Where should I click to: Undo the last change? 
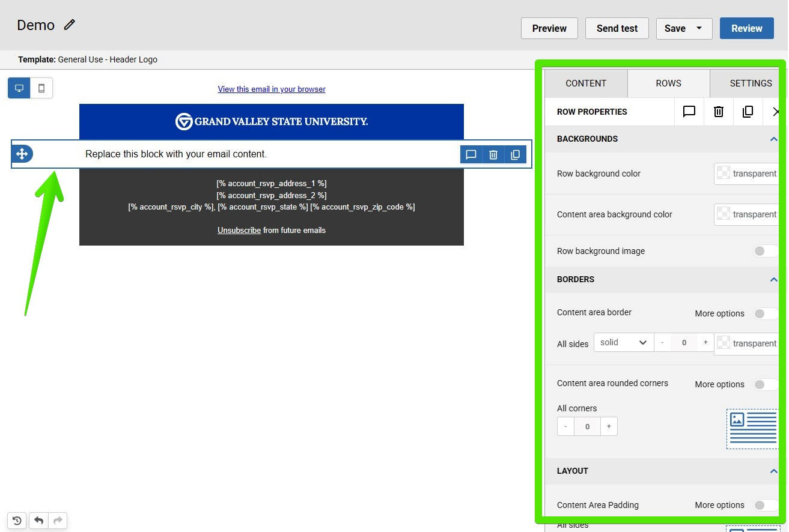38,521
